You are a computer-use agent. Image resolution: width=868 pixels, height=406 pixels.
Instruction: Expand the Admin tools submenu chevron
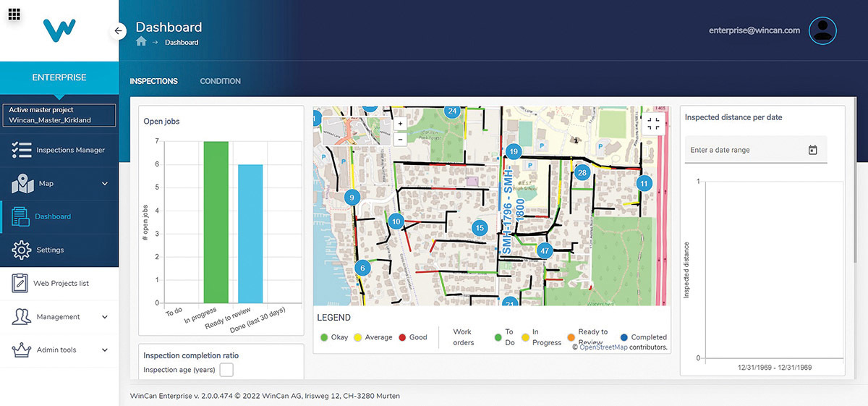point(105,350)
